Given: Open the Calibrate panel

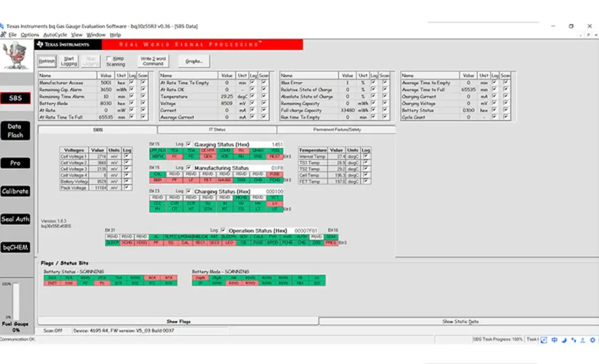Looking at the screenshot, I should pyautogui.click(x=16, y=191).
